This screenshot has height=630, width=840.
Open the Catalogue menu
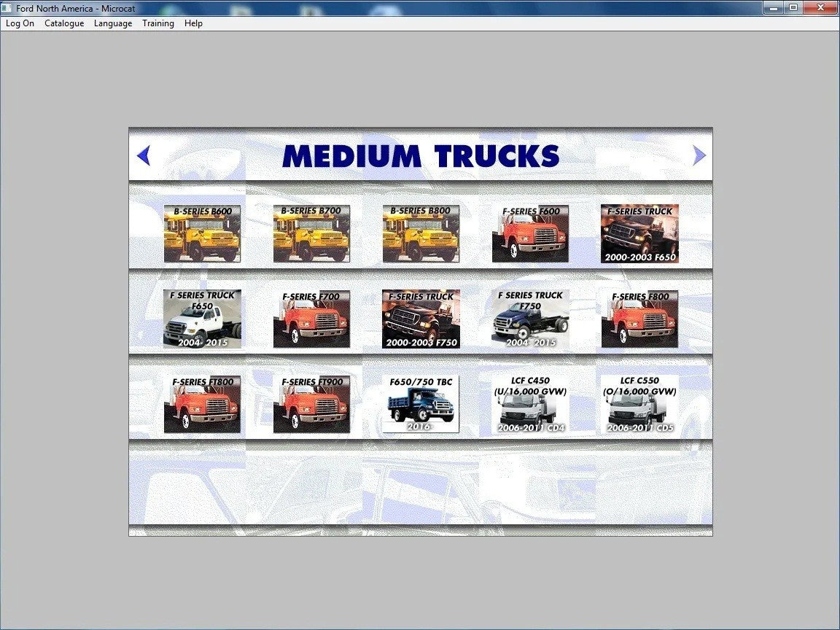click(x=64, y=23)
